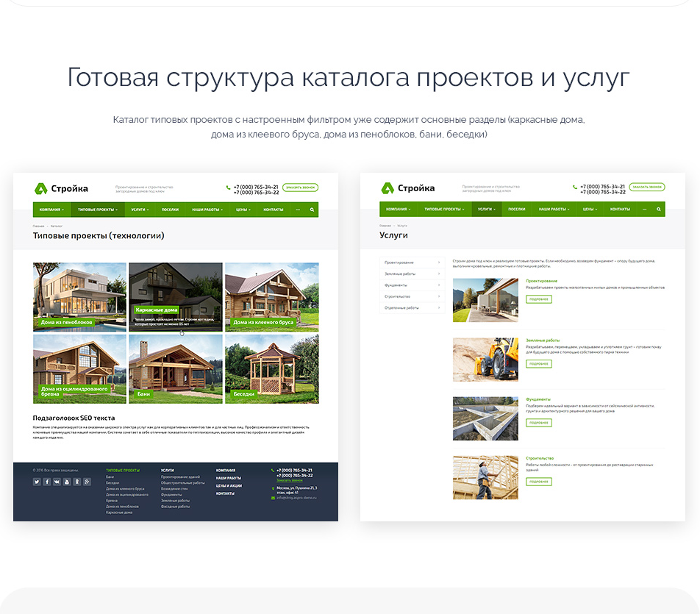Open search via magnifier icon in left mockup menu
Screen dimensions: 700x614
coord(312,210)
